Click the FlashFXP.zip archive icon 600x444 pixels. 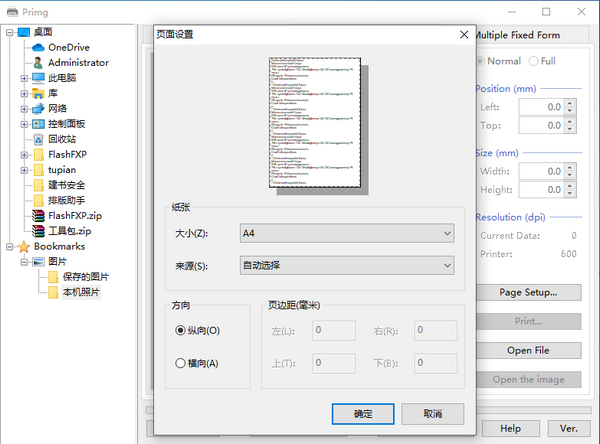coord(38,215)
